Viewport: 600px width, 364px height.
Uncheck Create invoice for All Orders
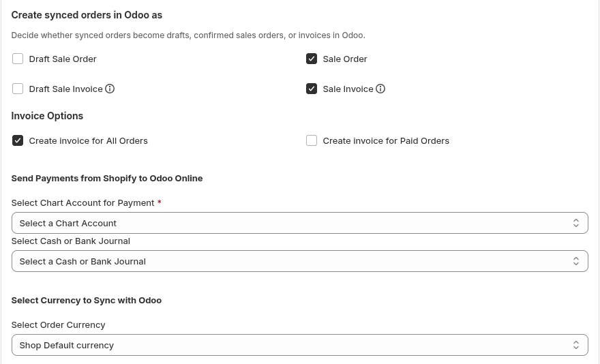[x=18, y=140]
